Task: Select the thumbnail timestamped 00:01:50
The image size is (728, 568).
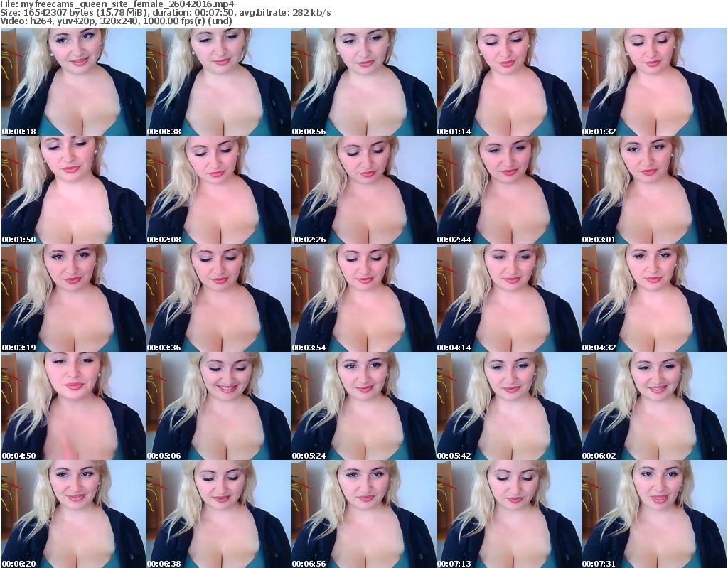Action: [x=73, y=190]
